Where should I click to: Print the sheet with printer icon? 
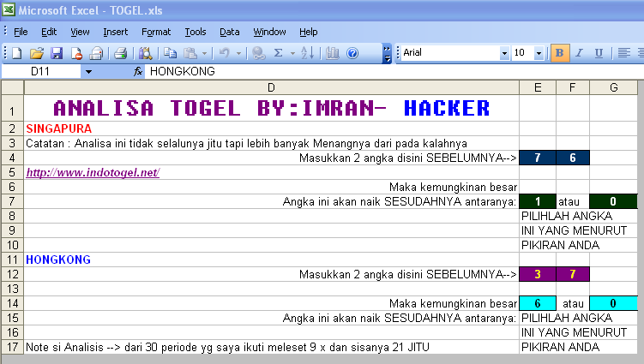(x=120, y=53)
